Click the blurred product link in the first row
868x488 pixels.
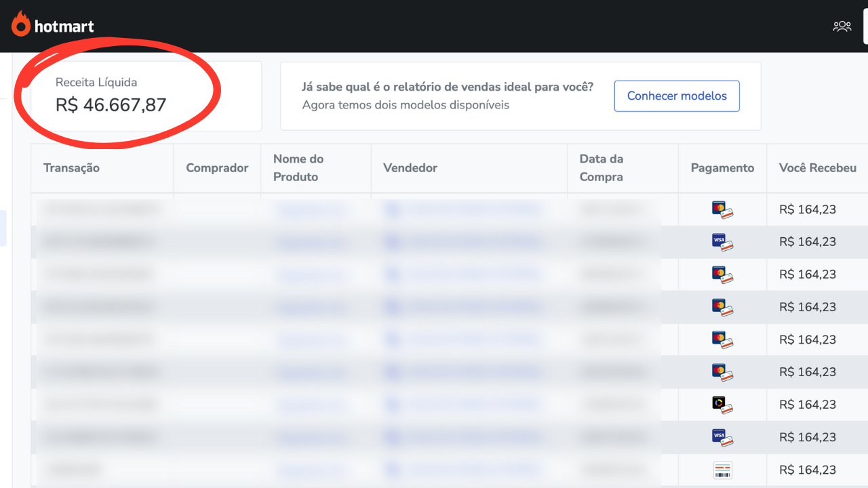(x=311, y=209)
